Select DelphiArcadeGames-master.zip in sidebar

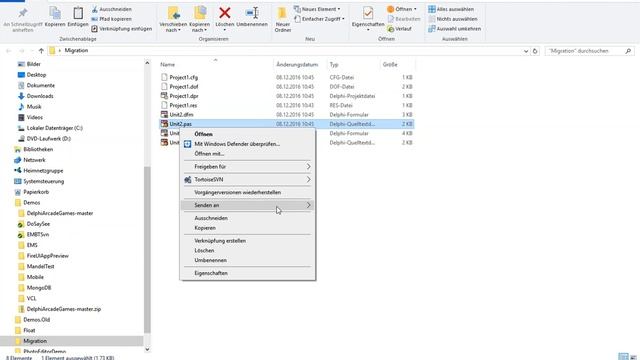pyautogui.click(x=64, y=309)
